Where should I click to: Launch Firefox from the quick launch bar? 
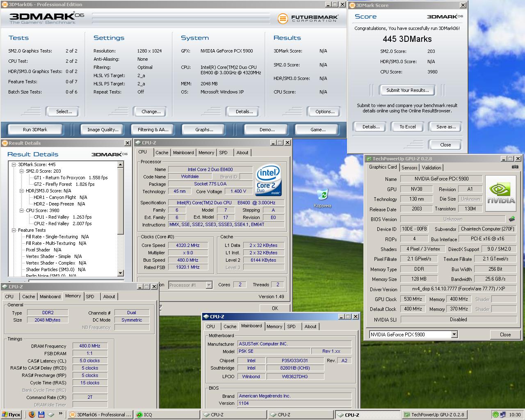pyautogui.click(x=32, y=415)
